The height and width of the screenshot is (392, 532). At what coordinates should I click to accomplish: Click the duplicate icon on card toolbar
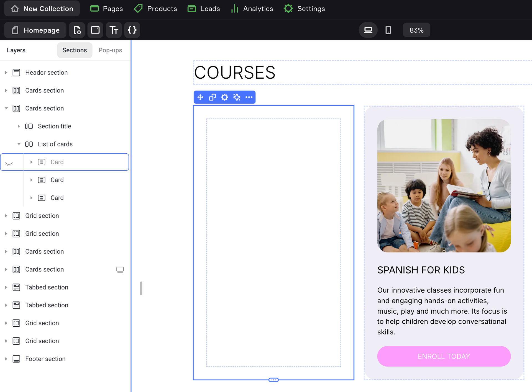213,97
